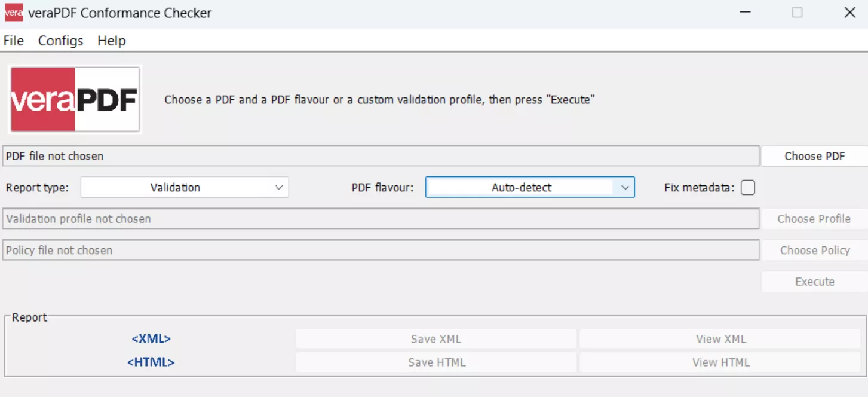Click the PDF file not chosen field
Viewport: 868px width, 397px height.
(380, 156)
